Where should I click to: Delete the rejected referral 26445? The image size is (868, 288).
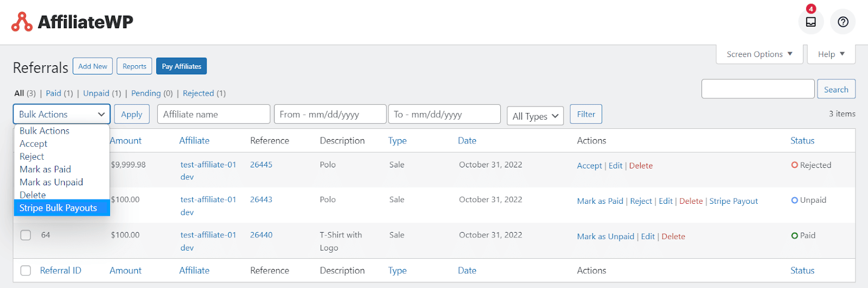pos(641,166)
